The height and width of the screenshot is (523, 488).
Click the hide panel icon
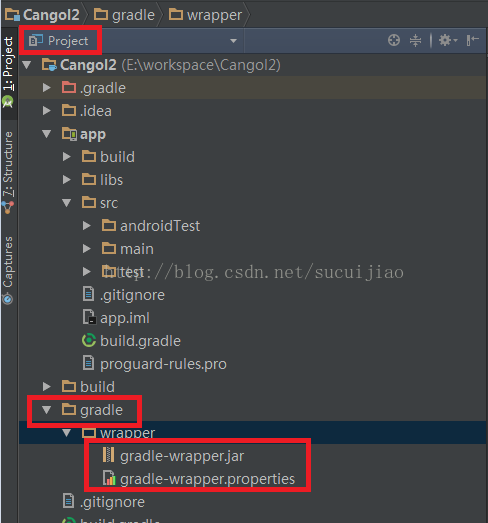[473, 40]
